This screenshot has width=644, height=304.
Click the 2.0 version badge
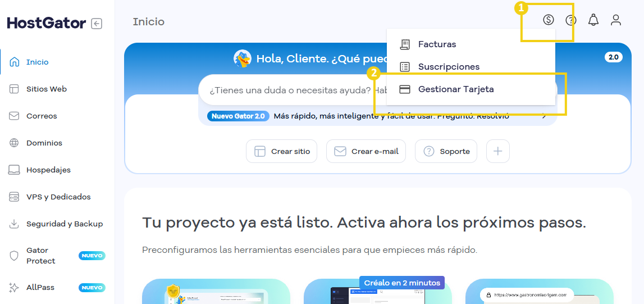tap(613, 57)
